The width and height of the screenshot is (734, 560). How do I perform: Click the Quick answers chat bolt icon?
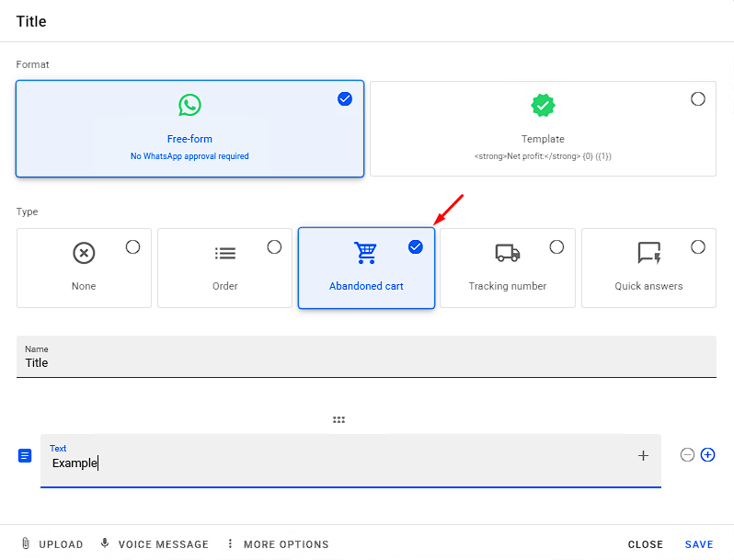pyautogui.click(x=648, y=253)
